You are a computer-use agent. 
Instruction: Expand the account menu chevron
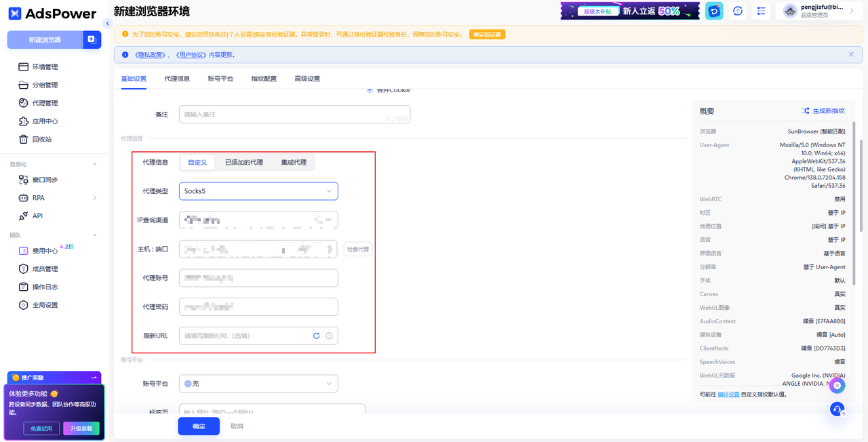pos(852,11)
